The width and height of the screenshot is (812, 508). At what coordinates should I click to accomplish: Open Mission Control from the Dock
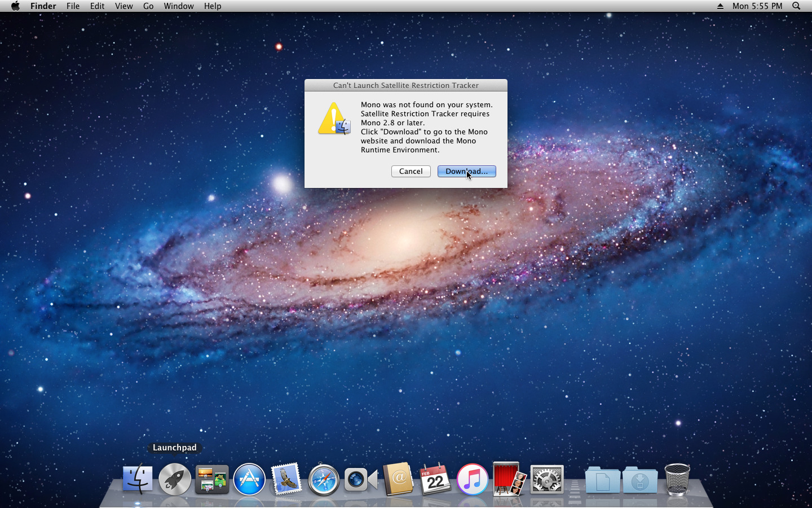(212, 479)
